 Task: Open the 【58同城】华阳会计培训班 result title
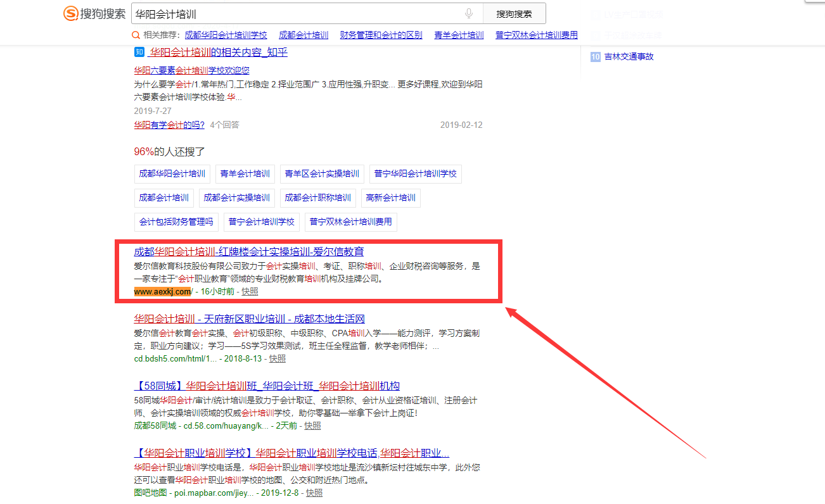pos(267,386)
